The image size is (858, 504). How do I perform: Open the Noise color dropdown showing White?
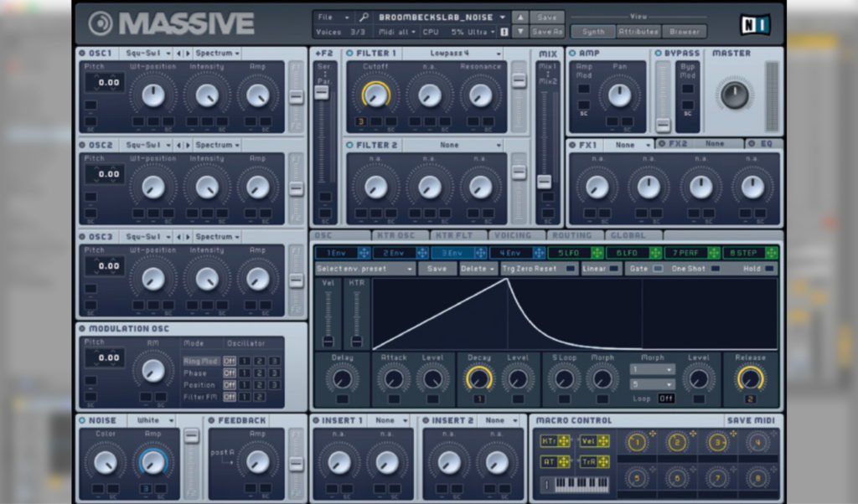pyautogui.click(x=152, y=419)
